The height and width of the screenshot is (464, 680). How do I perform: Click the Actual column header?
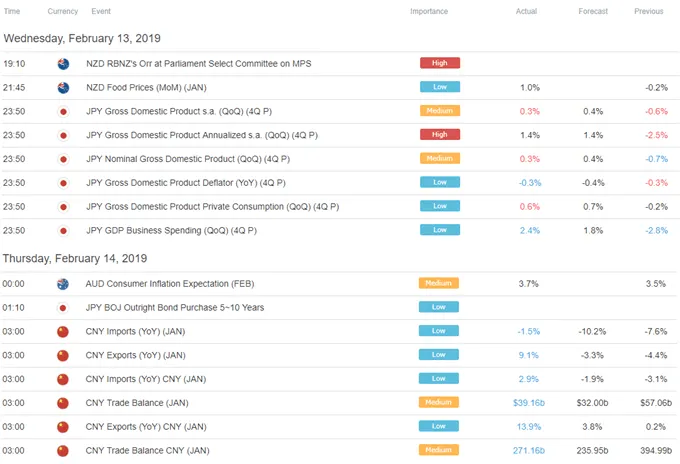pyautogui.click(x=526, y=11)
